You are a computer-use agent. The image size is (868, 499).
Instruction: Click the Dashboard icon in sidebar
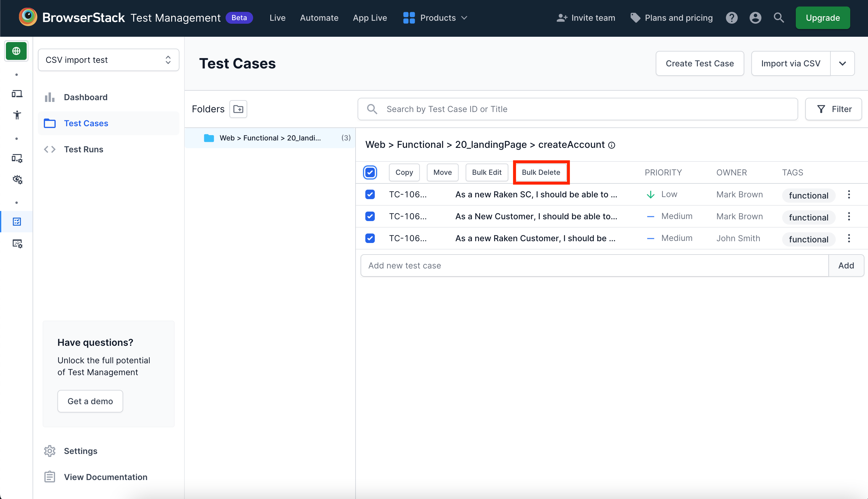49,97
